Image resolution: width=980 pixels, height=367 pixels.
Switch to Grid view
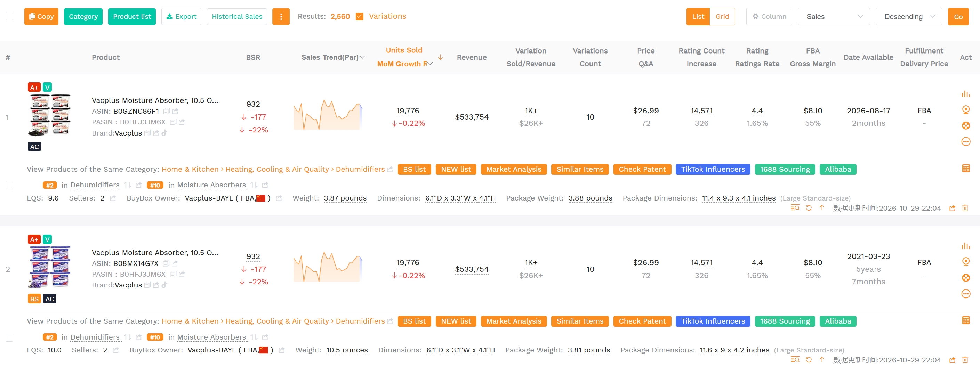click(x=722, y=16)
